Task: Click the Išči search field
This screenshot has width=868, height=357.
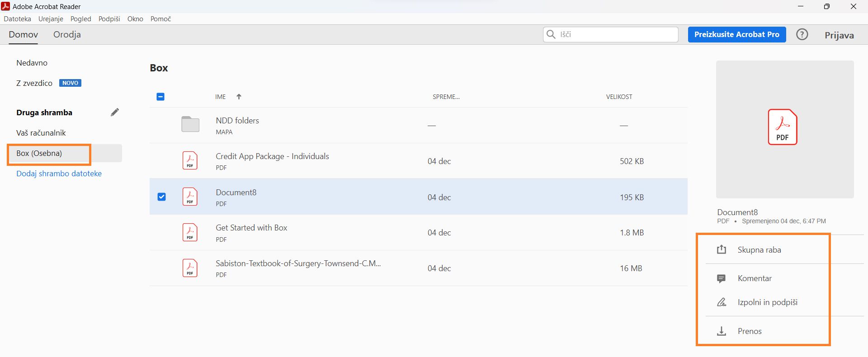Action: pyautogui.click(x=610, y=34)
